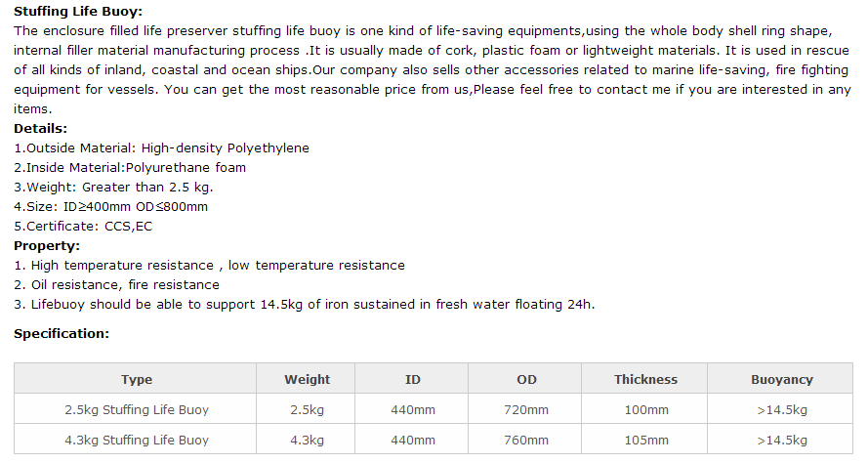Click the "760mm" OD cell

click(x=526, y=441)
